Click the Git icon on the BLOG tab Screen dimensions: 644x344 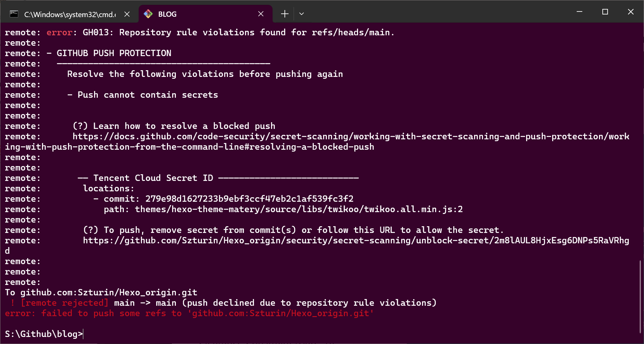pos(148,14)
